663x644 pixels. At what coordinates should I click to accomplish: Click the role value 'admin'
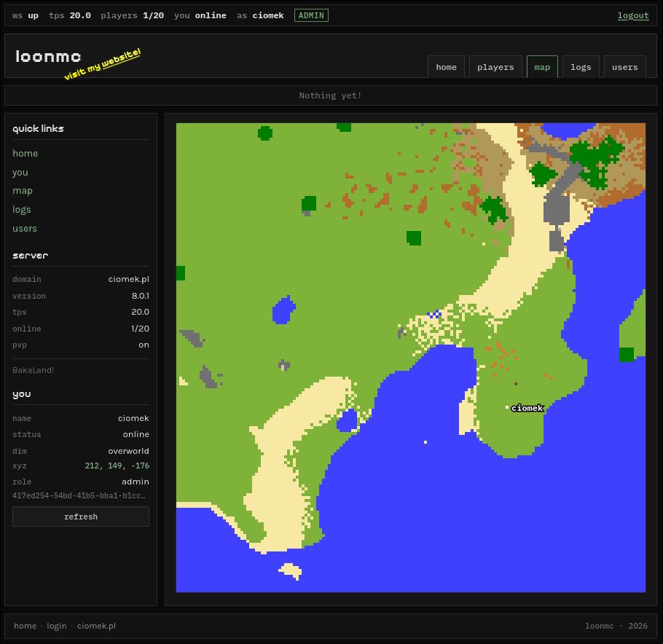pyautogui.click(x=136, y=482)
